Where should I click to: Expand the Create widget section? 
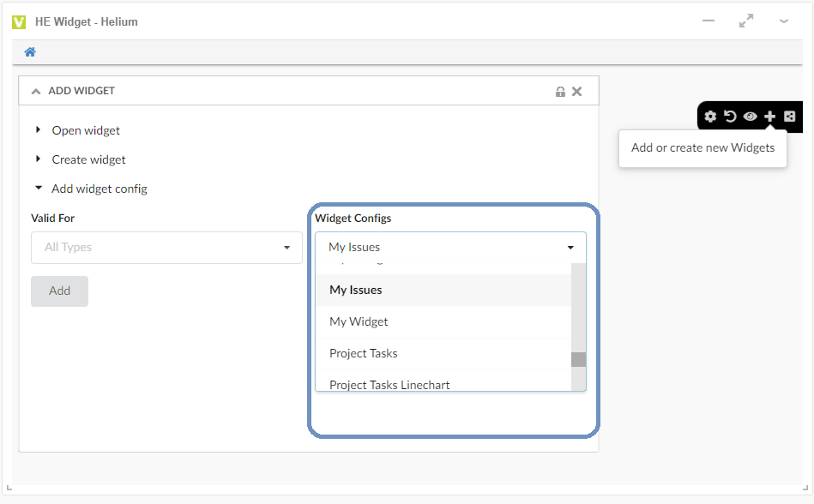tap(39, 159)
